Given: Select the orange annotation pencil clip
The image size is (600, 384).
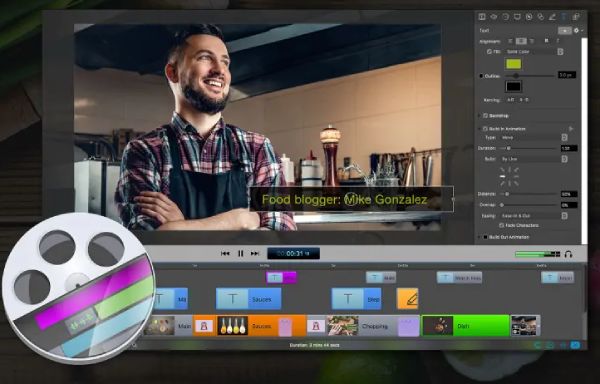Looking at the screenshot, I should [x=408, y=299].
